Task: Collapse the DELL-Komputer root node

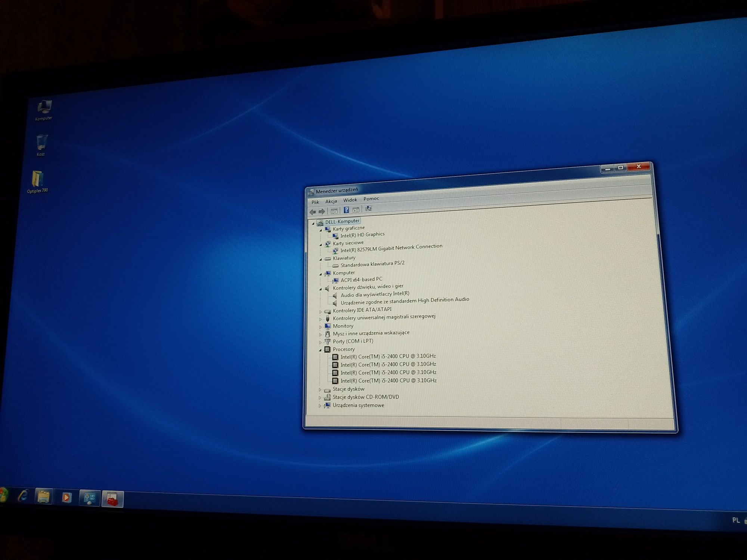Action: point(313,223)
